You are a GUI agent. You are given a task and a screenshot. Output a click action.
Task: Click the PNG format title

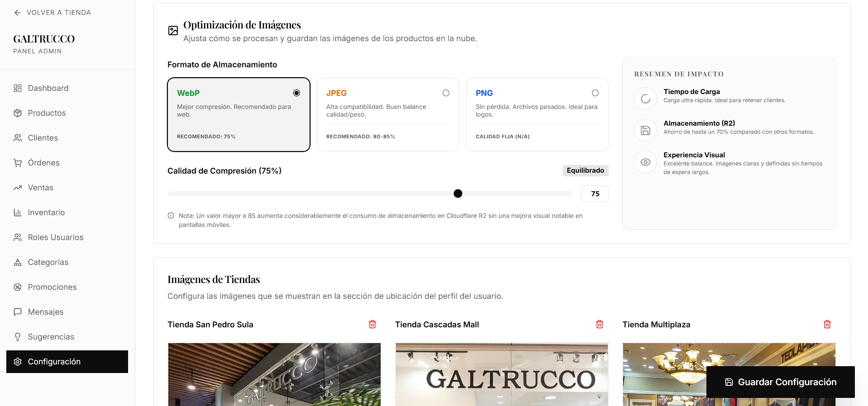[484, 93]
